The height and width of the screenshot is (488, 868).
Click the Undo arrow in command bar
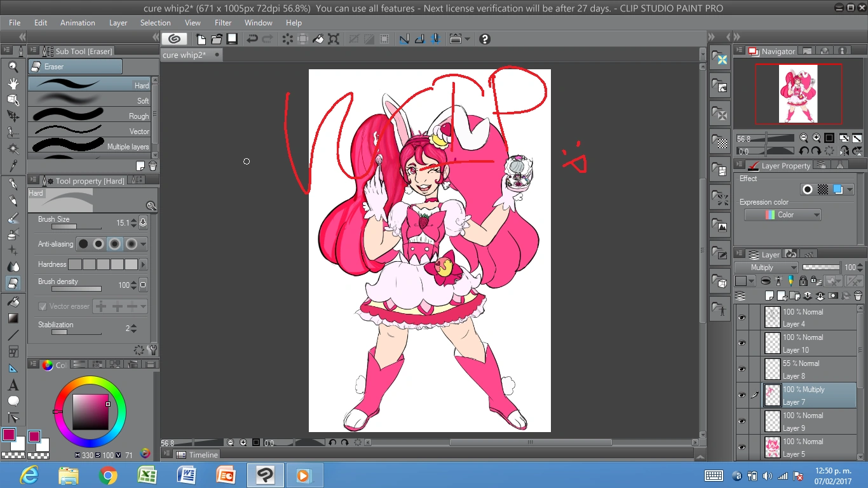(252, 39)
